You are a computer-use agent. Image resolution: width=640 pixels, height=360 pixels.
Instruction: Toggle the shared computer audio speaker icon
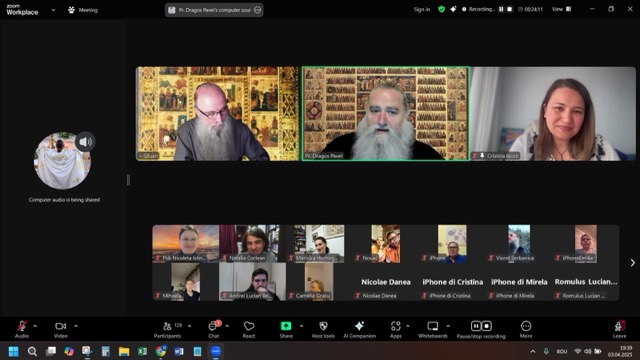tap(85, 142)
